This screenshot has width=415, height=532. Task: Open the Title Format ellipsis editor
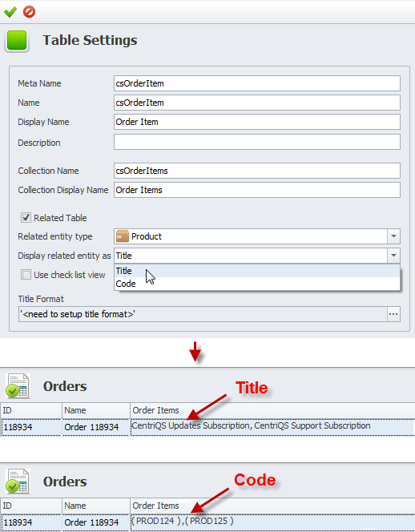393,314
